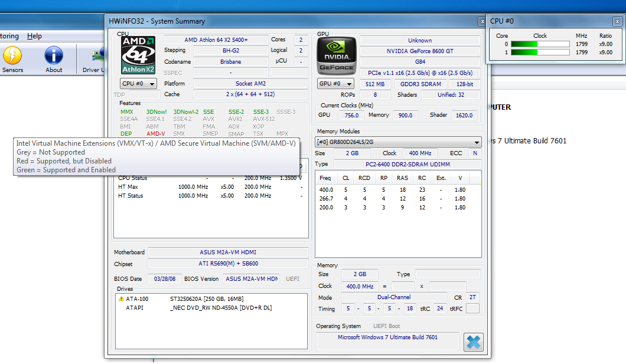Screen dimensions: 626x364
Task: Click the Brisbane codename value
Action: point(231,62)
